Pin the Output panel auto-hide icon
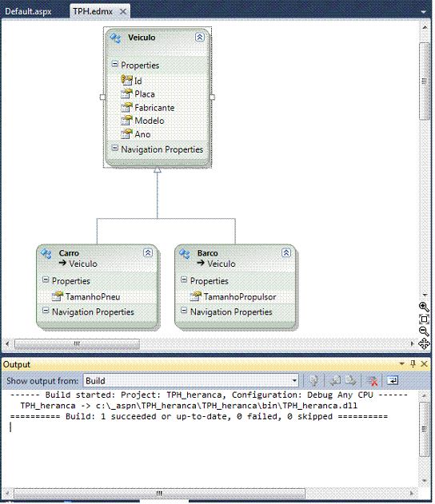Viewport: 435px width, 504px height. coord(413,364)
